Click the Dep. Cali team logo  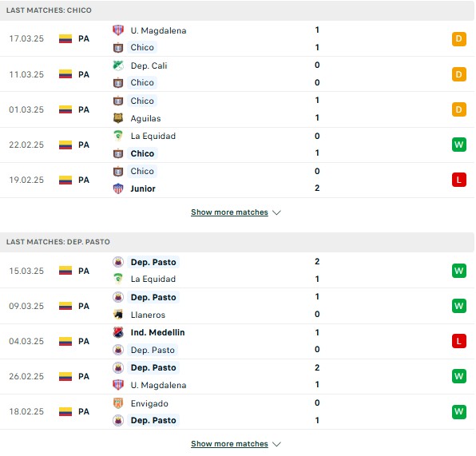pyautogui.click(x=118, y=65)
